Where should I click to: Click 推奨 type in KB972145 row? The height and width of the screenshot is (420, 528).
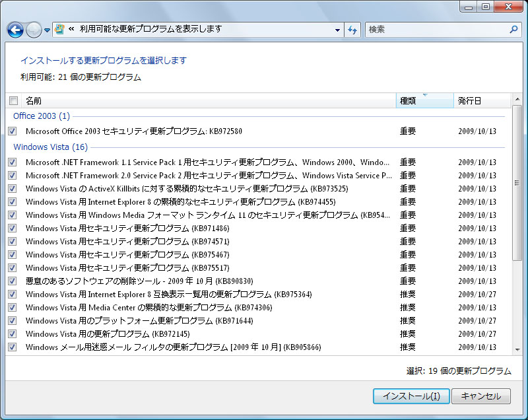click(408, 333)
